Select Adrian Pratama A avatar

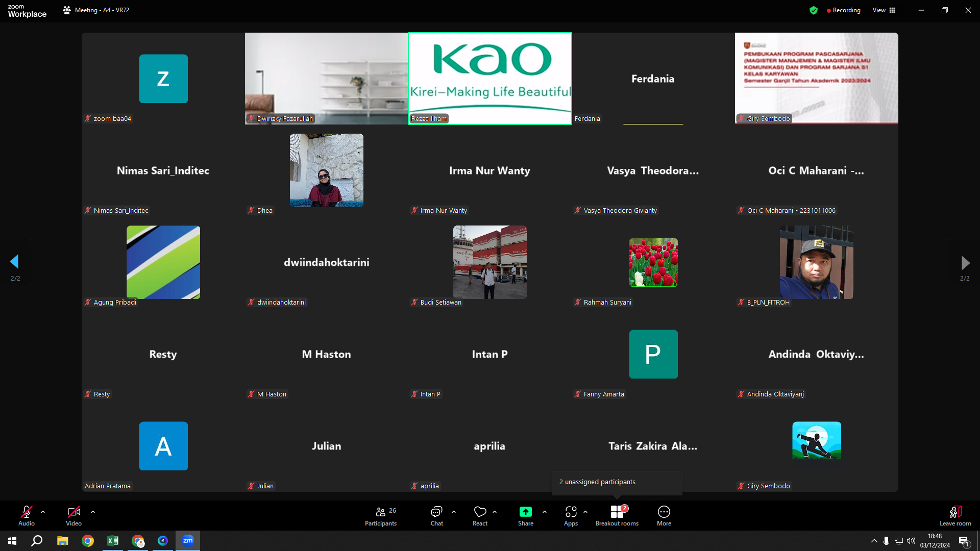pos(163,446)
